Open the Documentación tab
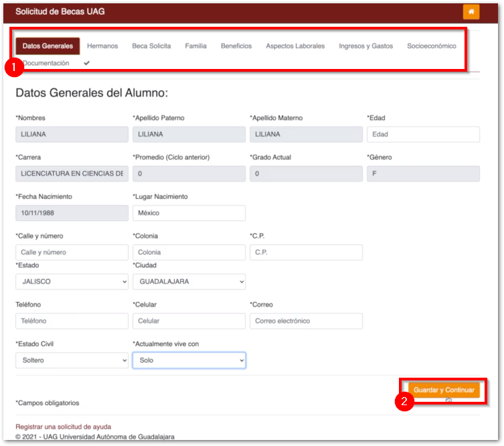504x446 pixels. click(46, 63)
